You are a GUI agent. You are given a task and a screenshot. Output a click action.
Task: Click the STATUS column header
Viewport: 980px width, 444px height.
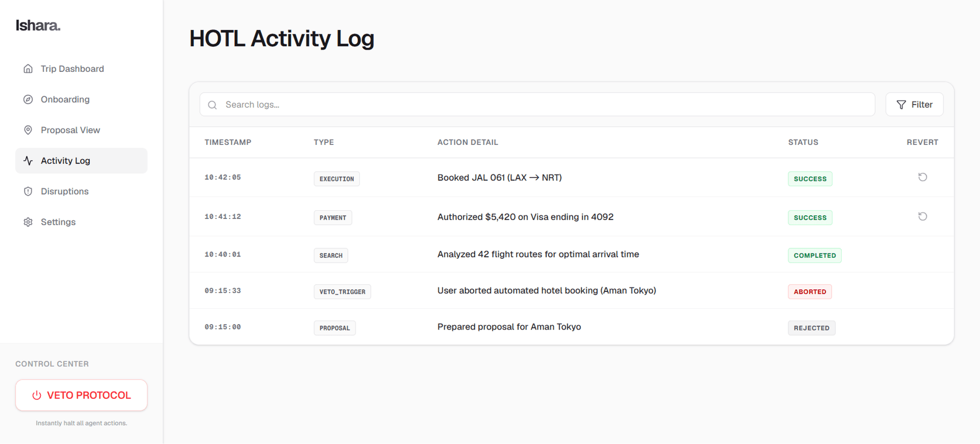point(803,142)
